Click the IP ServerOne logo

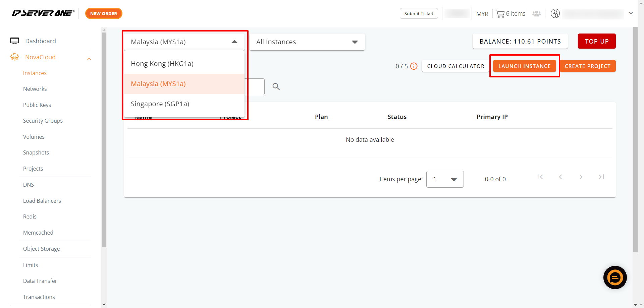click(43, 13)
